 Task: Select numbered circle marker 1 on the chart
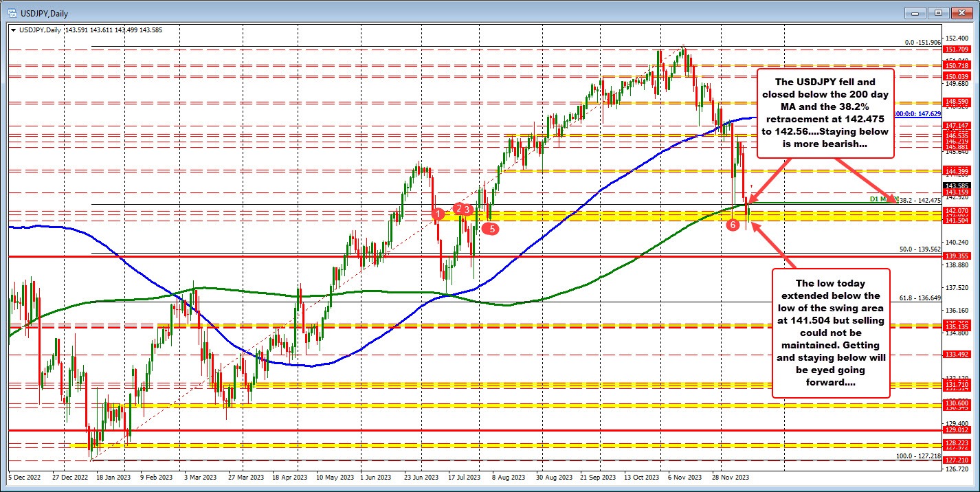[440, 214]
